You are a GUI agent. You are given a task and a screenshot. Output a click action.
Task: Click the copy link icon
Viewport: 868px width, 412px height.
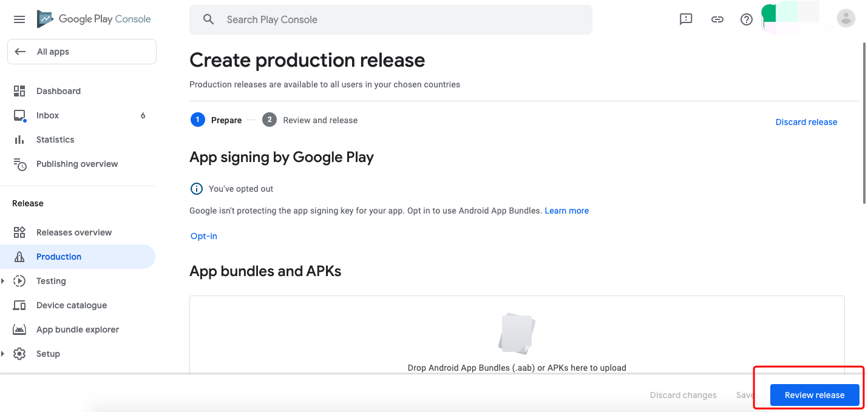(x=717, y=19)
